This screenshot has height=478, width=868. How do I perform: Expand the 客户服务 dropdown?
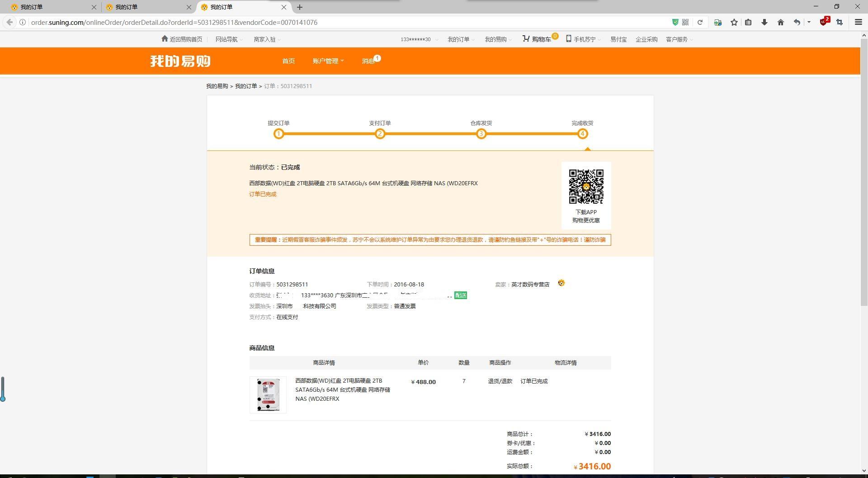[679, 39]
